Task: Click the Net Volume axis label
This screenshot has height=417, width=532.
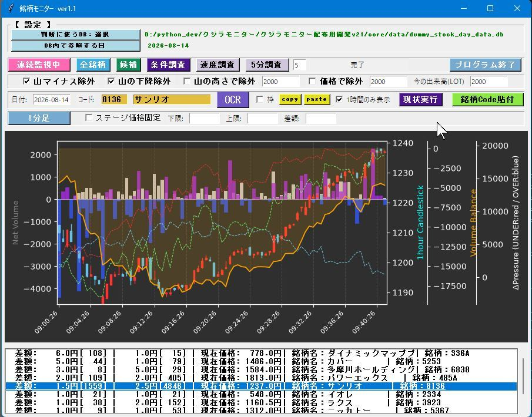Action: (x=15, y=223)
